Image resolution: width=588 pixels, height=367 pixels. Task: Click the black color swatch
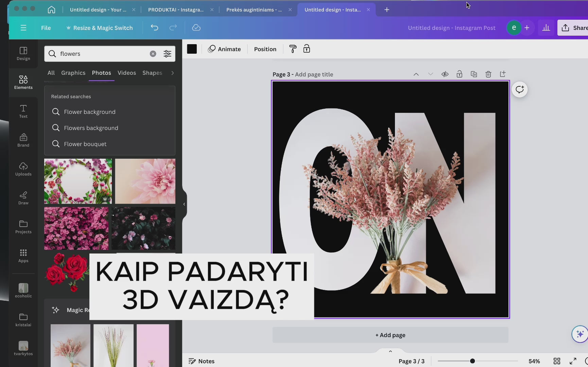192,49
